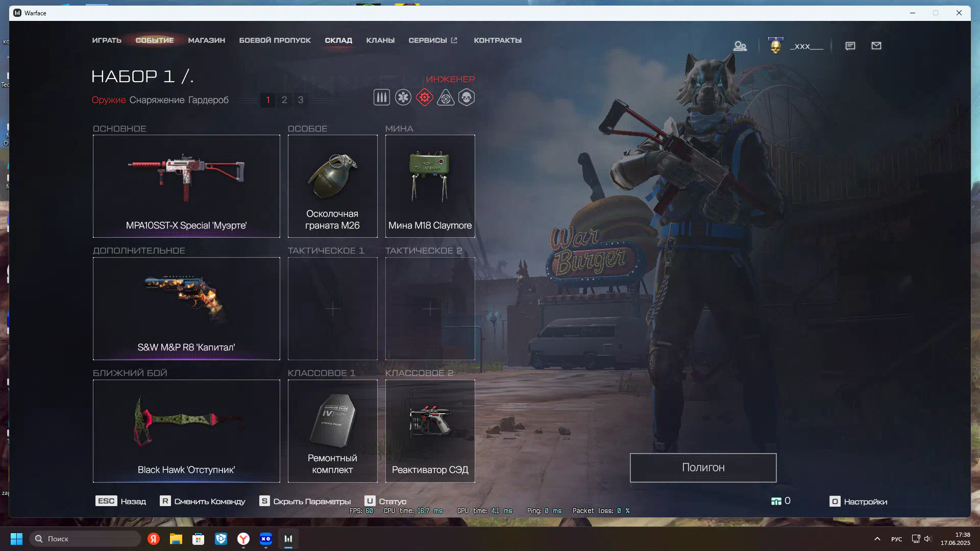Select the red Engineer class icon
The width and height of the screenshot is (980, 551).
[424, 97]
